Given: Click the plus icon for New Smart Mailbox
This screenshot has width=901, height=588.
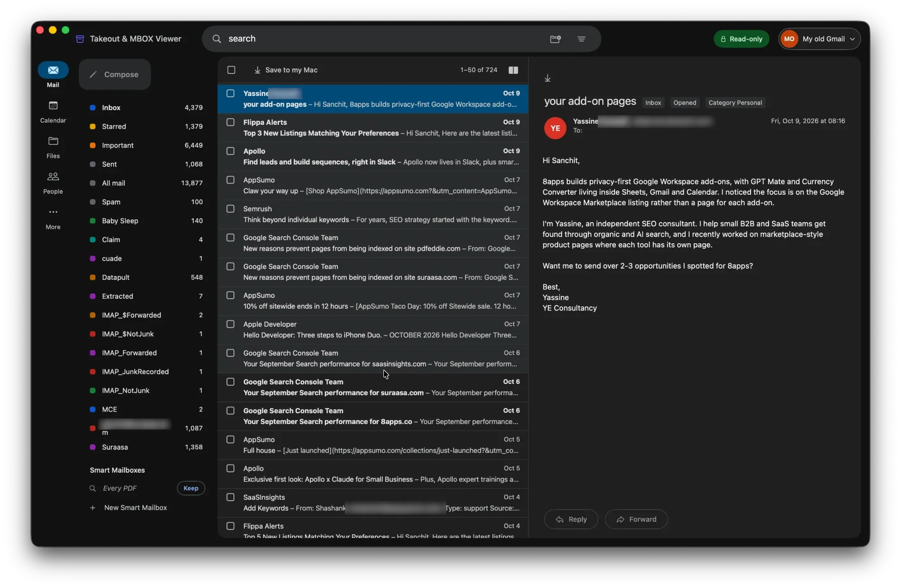Looking at the screenshot, I should [93, 508].
